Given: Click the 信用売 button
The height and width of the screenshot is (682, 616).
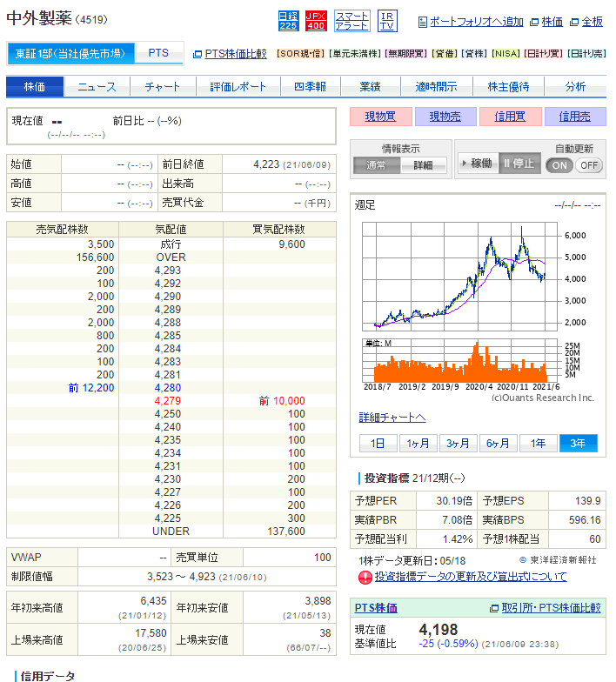Looking at the screenshot, I should [575, 117].
